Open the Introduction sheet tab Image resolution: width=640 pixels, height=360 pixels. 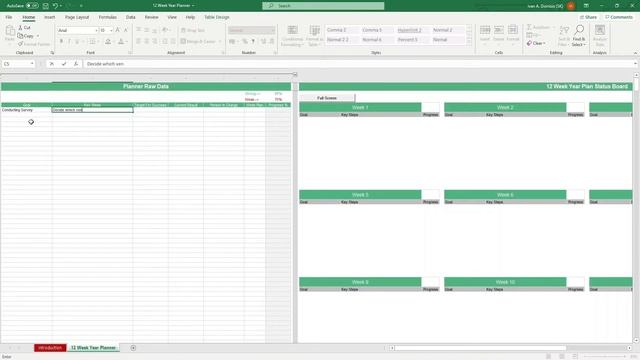[50, 348]
